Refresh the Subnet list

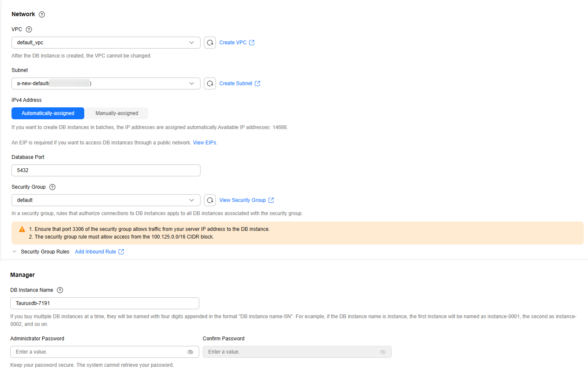[x=210, y=83]
